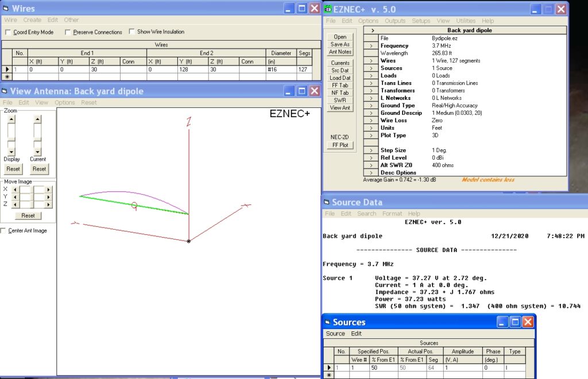Click Reset button under Current zoom
This screenshot has height=379, width=588.
pyautogui.click(x=39, y=169)
